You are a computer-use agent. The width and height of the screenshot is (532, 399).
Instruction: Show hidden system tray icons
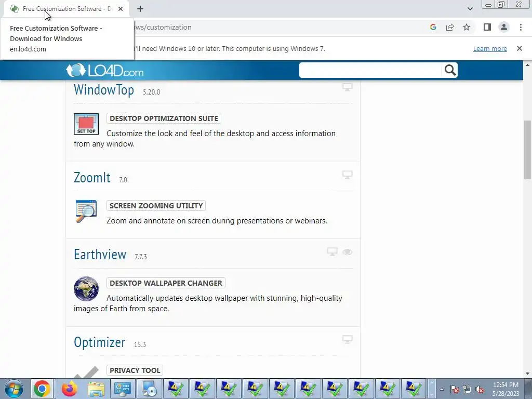tap(442, 389)
